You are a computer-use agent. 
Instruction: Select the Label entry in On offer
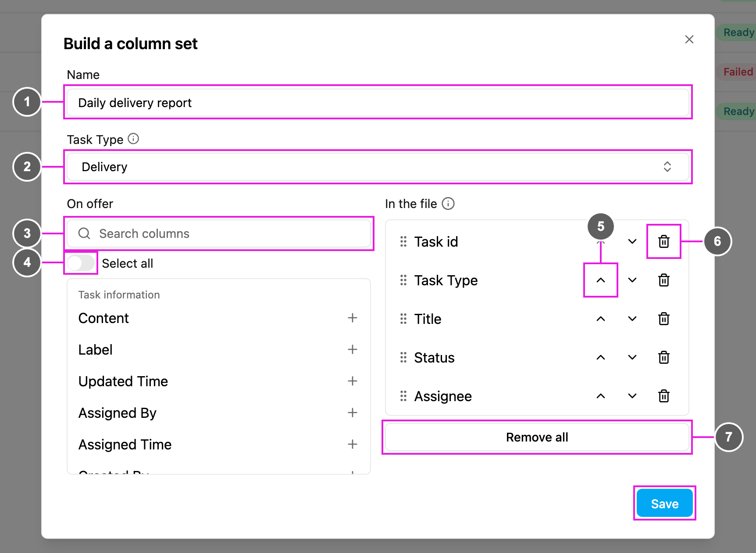(95, 349)
